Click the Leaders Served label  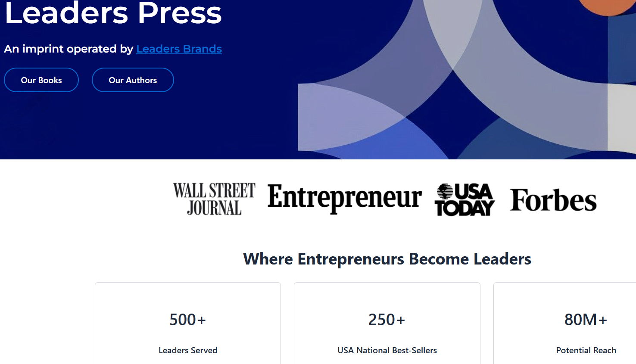tap(188, 350)
